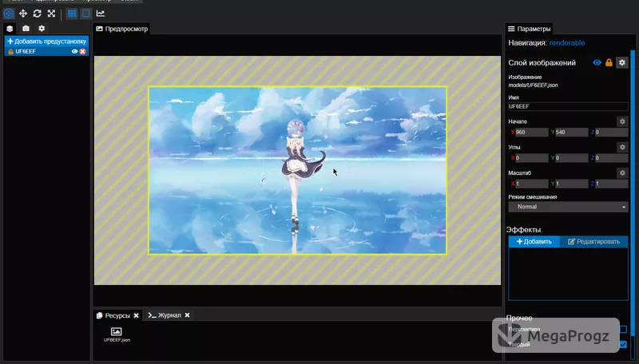
Task: Follow the renderable navigation link
Action: tap(567, 43)
